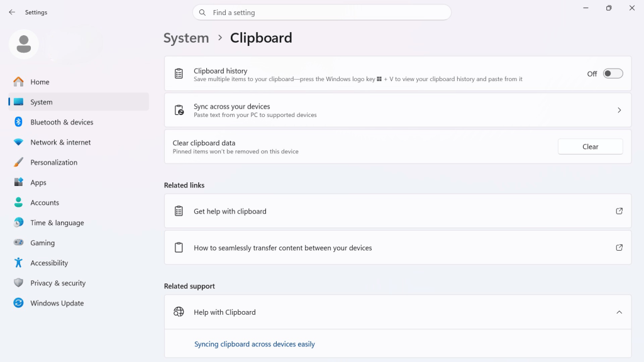The height and width of the screenshot is (362, 644).
Task: Minimize the Settings window
Action: click(586, 8)
